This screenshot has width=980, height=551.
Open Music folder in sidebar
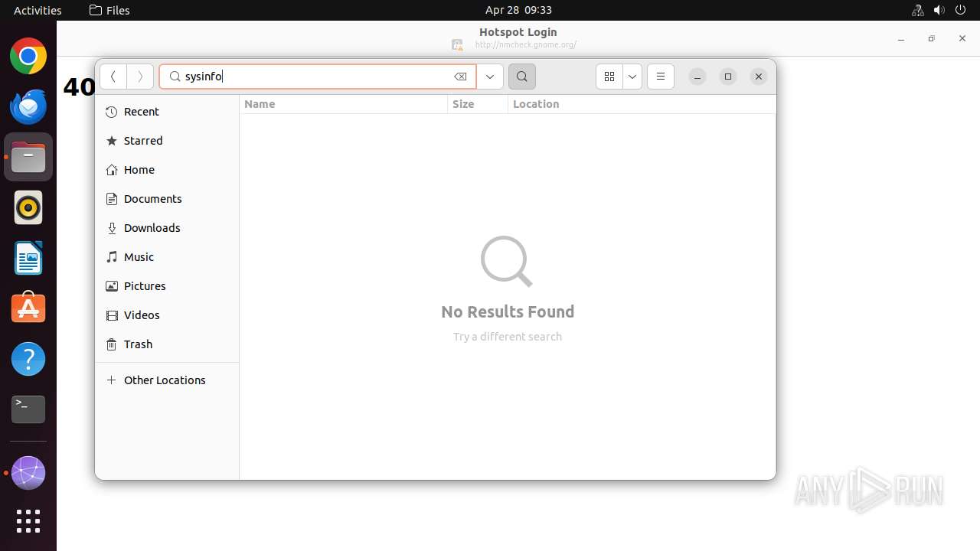(167, 257)
